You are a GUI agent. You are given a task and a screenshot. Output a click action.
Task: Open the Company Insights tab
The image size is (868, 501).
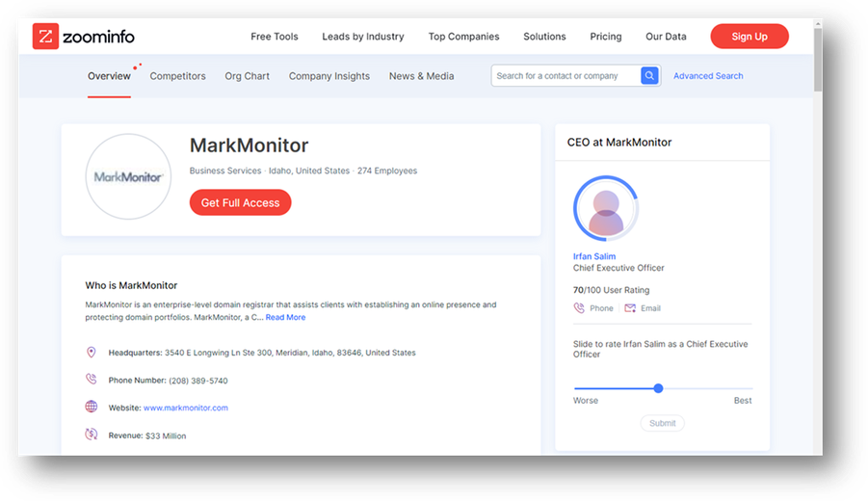(x=329, y=76)
